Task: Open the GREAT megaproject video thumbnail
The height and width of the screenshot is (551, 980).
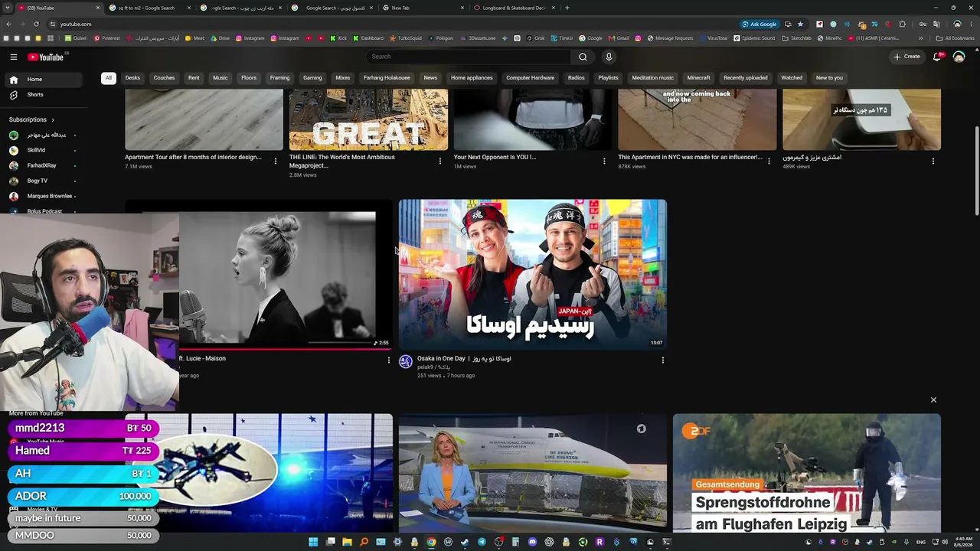Action: (x=368, y=119)
